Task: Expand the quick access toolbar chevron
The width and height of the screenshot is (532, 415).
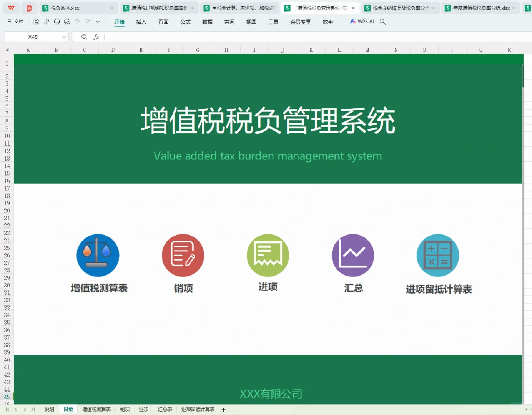Action: (x=98, y=22)
